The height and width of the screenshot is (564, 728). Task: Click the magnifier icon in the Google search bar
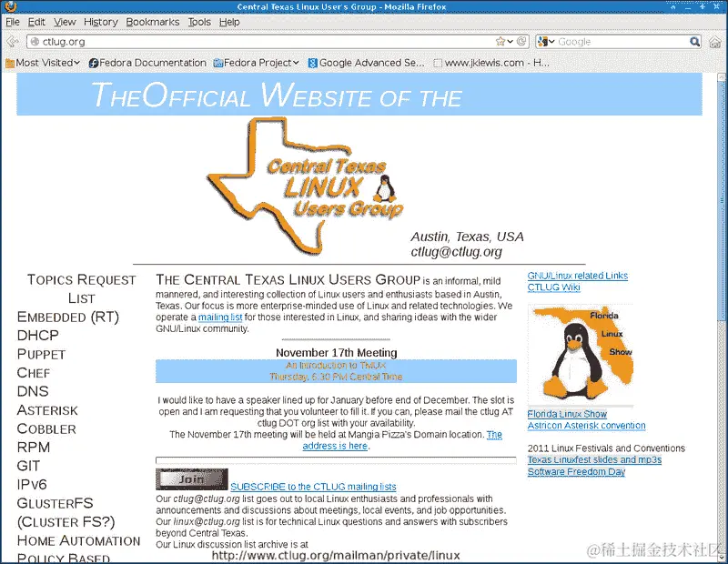coord(694,42)
